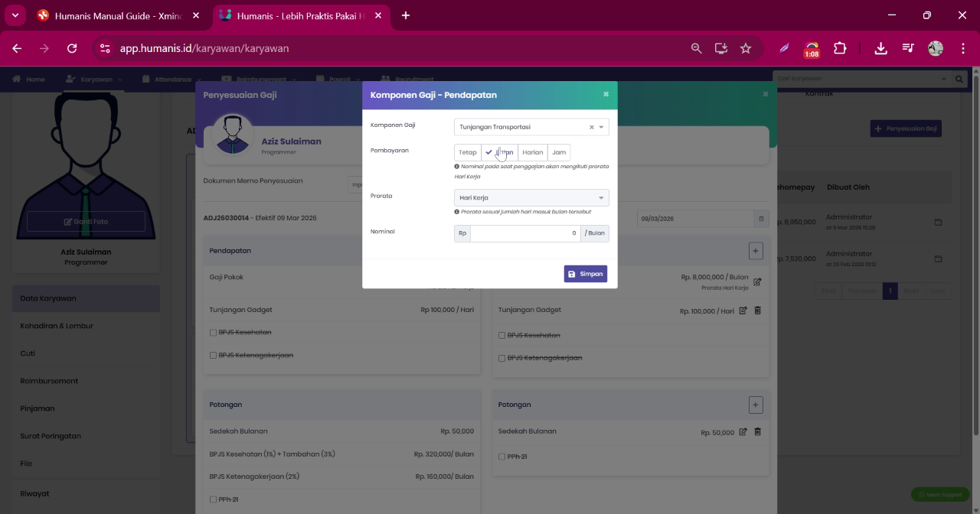This screenshot has height=514, width=980.
Task: Open the Prorata Hari Kerja dropdown
Action: tap(531, 198)
